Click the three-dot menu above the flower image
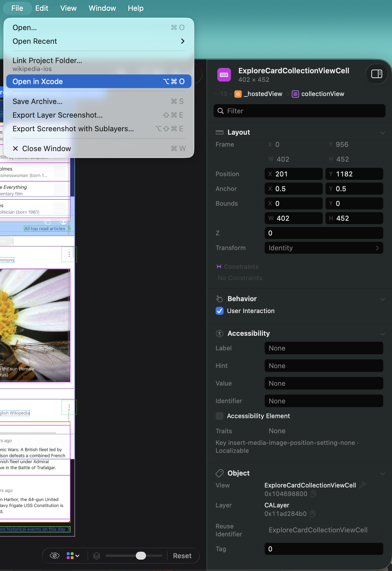Screen dimensions: 392x571 pyautogui.click(x=69, y=254)
